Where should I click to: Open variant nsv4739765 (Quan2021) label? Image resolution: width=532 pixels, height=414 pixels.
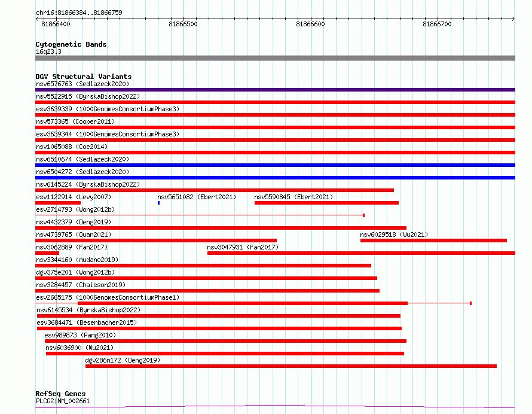pos(74,235)
